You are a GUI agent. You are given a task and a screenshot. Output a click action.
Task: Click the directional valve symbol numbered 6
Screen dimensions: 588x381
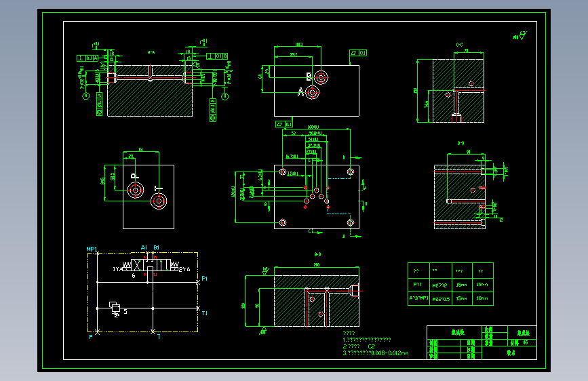click(151, 266)
